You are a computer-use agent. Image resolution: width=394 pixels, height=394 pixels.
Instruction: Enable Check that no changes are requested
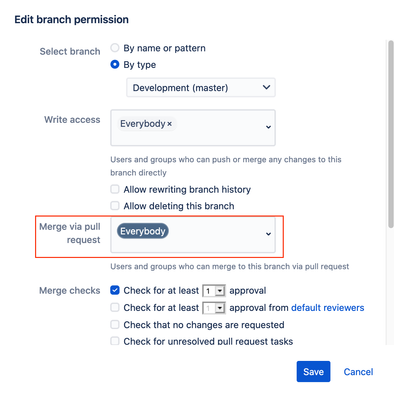point(115,324)
